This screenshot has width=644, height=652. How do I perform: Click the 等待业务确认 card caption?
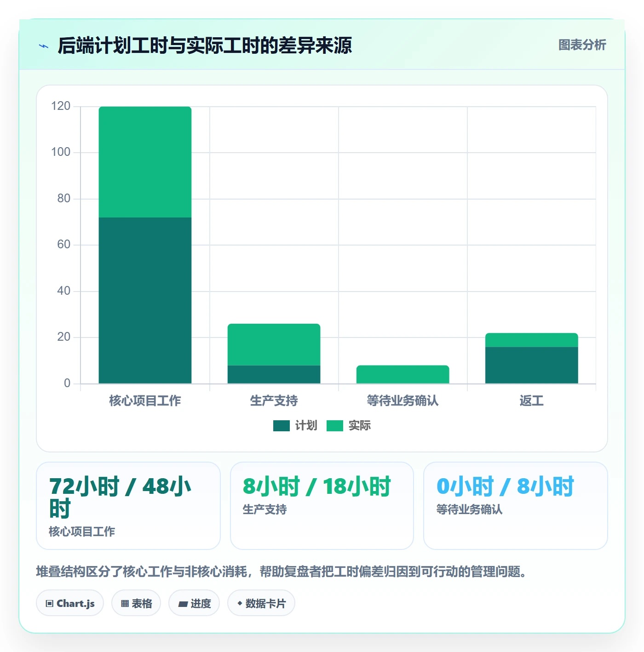pyautogui.click(x=469, y=509)
